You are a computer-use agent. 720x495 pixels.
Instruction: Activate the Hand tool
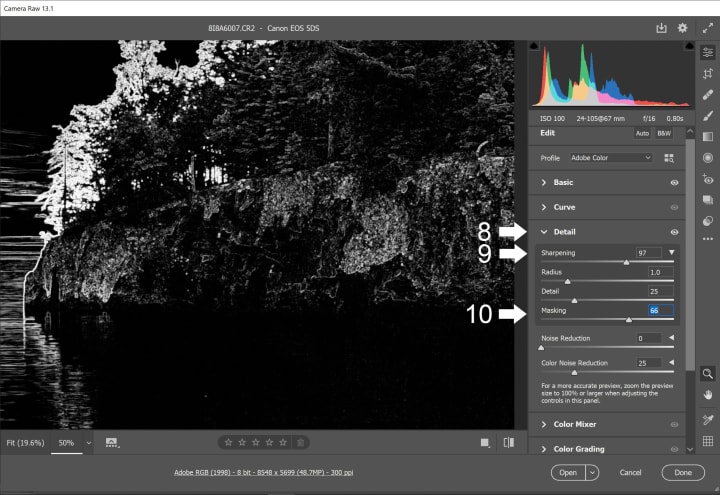(x=708, y=393)
